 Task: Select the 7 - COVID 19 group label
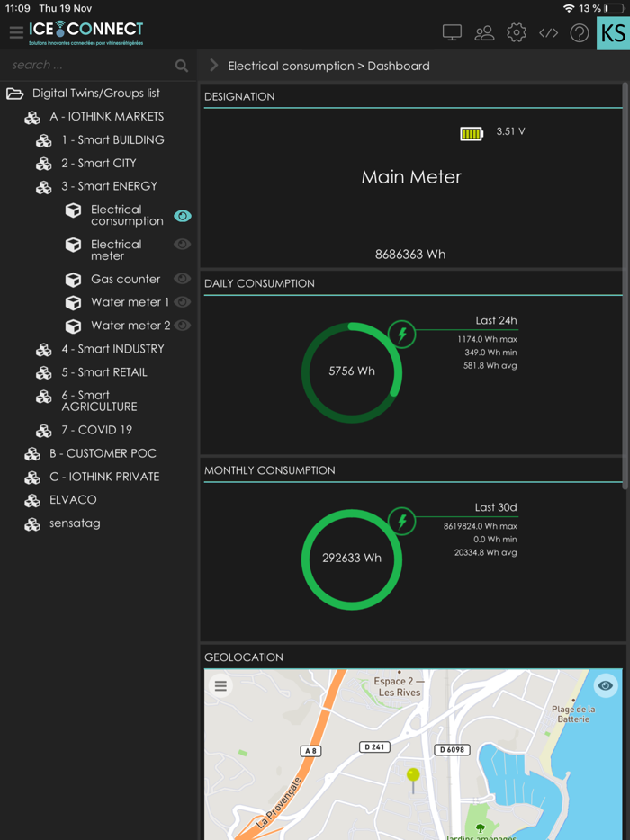coord(96,430)
